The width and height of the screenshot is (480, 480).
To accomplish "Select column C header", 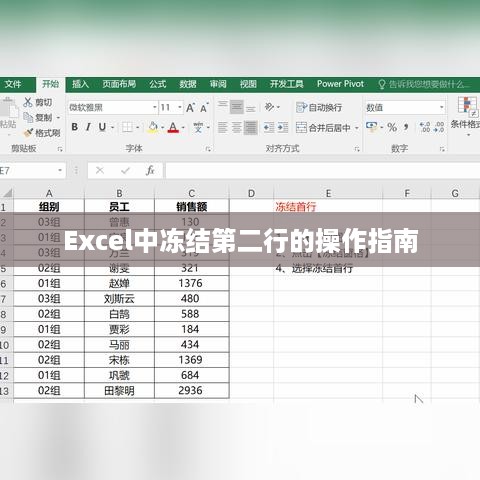I will coord(192,193).
